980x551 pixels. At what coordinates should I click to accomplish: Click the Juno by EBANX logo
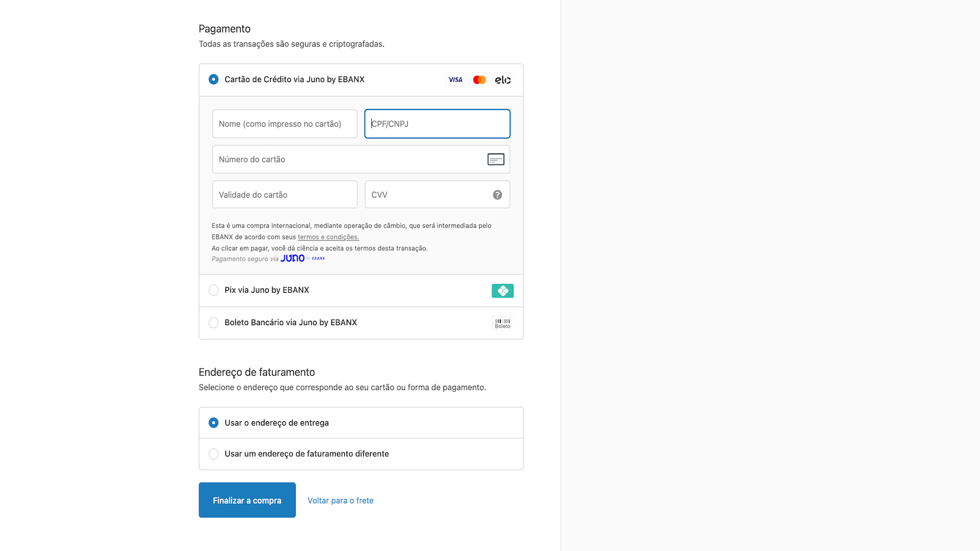click(303, 258)
